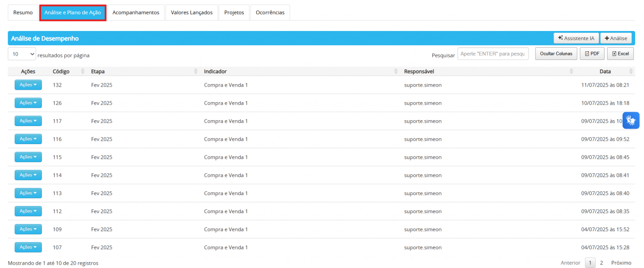Open the sign language accessibility widget

point(631,121)
